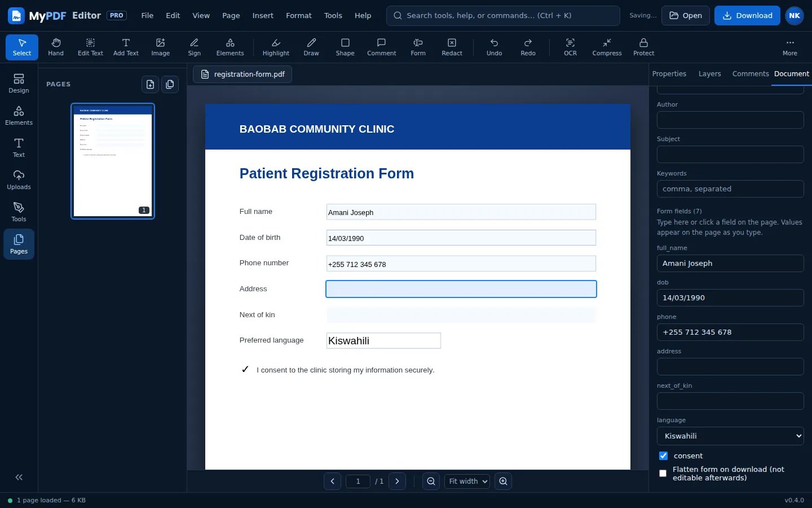Viewport: 812px width, 508px height.
Task: Switch to the Layers tab
Action: coord(709,74)
